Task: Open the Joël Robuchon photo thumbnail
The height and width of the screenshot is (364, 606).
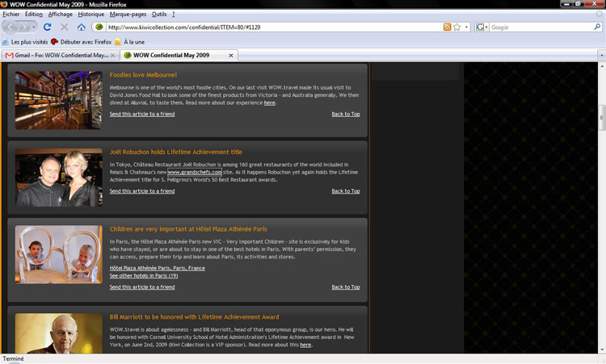Action: [x=59, y=178]
